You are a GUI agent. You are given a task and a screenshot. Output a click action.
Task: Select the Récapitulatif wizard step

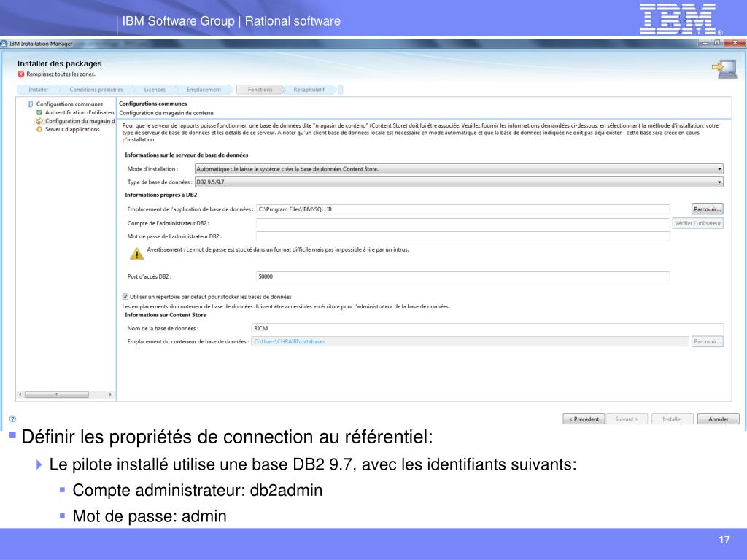pos(309,90)
